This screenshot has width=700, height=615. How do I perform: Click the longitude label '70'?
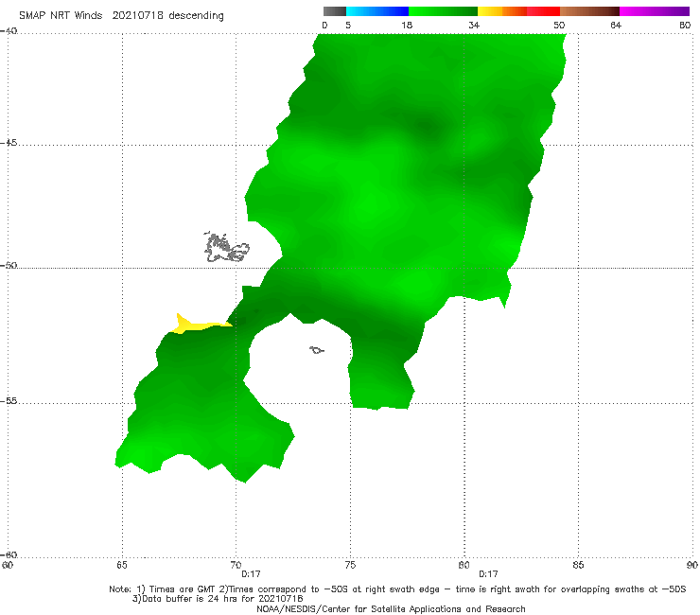point(236,565)
